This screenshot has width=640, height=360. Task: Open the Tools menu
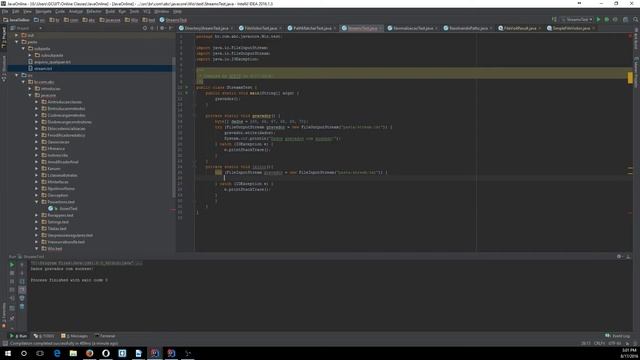coord(134,11)
